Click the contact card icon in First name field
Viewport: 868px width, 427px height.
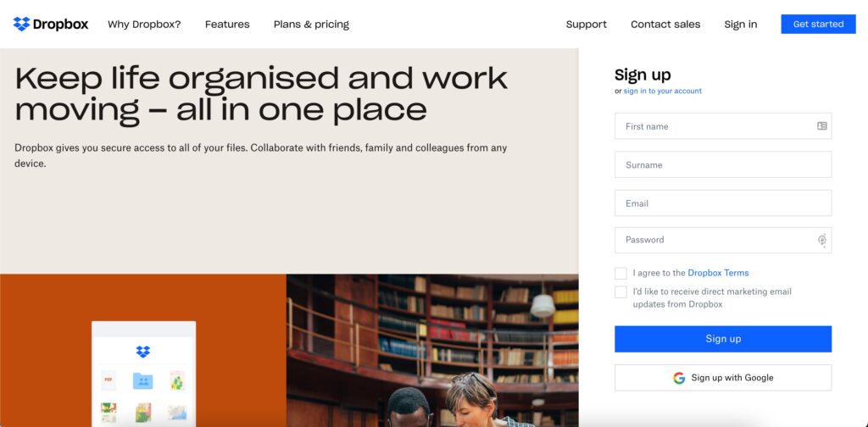[x=822, y=126]
